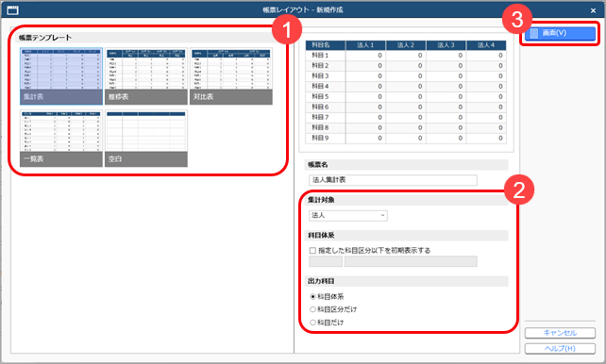This screenshot has height=364, width=606.
Task: Click the 科目1 row in preview
Action: (406, 56)
